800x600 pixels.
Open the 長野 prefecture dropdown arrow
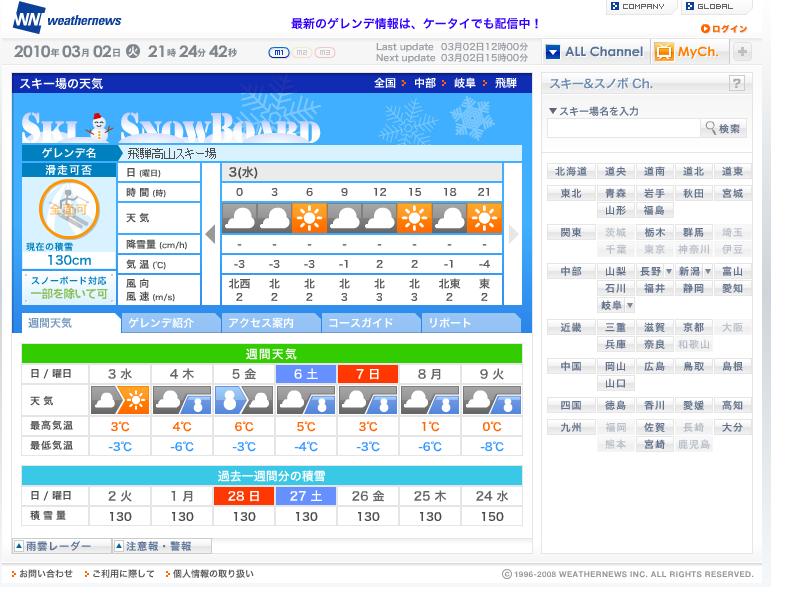pyautogui.click(x=668, y=271)
